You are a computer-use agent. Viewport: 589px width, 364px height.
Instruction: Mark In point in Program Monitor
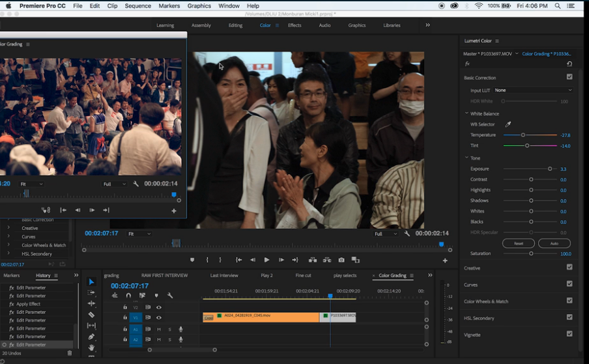click(x=207, y=260)
